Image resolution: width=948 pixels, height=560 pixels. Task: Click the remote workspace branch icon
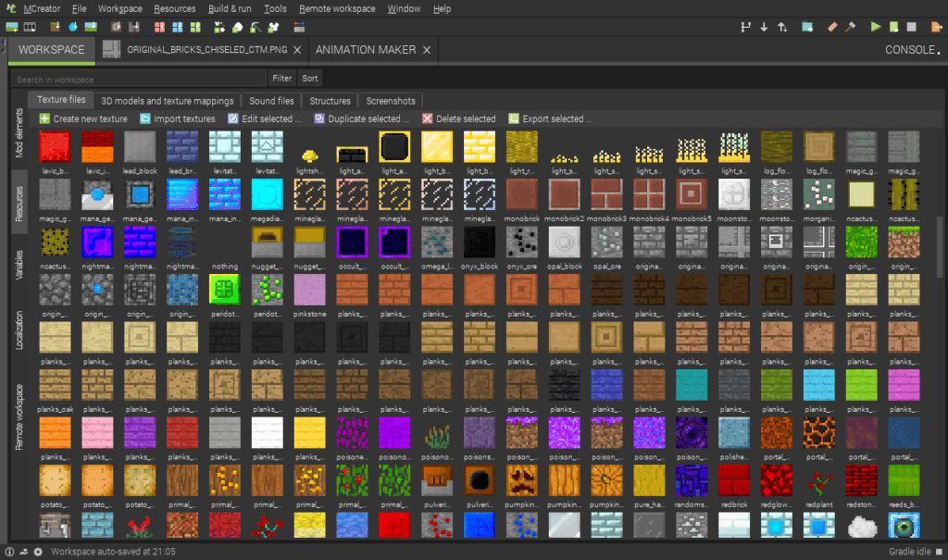click(x=745, y=27)
